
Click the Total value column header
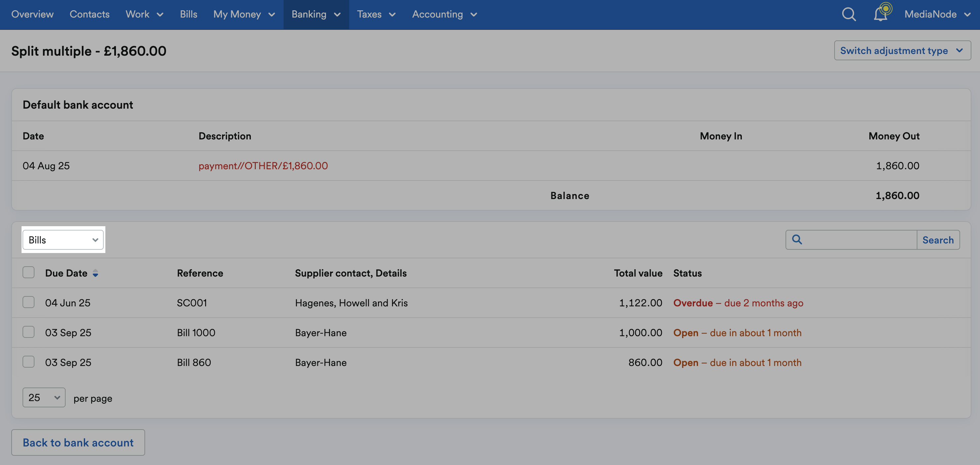(638, 273)
